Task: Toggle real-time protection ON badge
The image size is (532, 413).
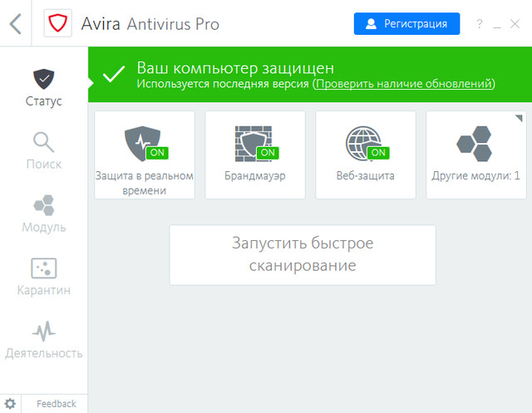Action: (157, 153)
